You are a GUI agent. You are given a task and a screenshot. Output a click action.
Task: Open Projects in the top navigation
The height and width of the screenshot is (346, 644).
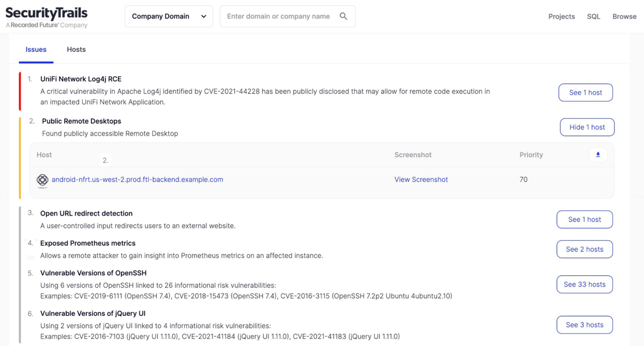tap(561, 17)
